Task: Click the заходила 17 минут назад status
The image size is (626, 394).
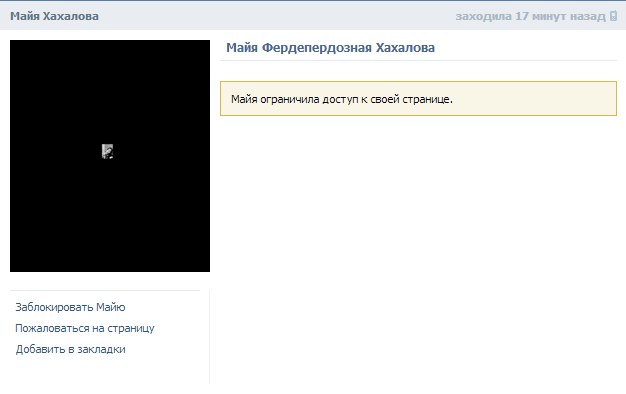Action: (531, 16)
